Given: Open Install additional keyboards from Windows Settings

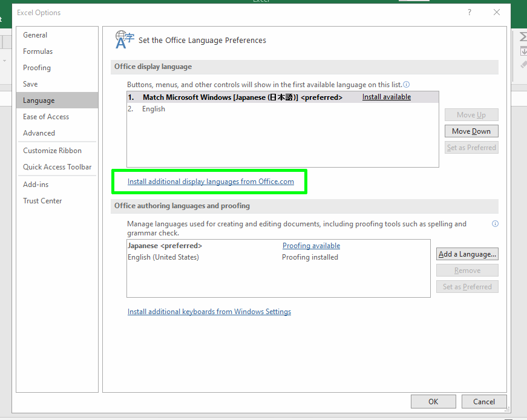Looking at the screenshot, I should pyautogui.click(x=209, y=312).
